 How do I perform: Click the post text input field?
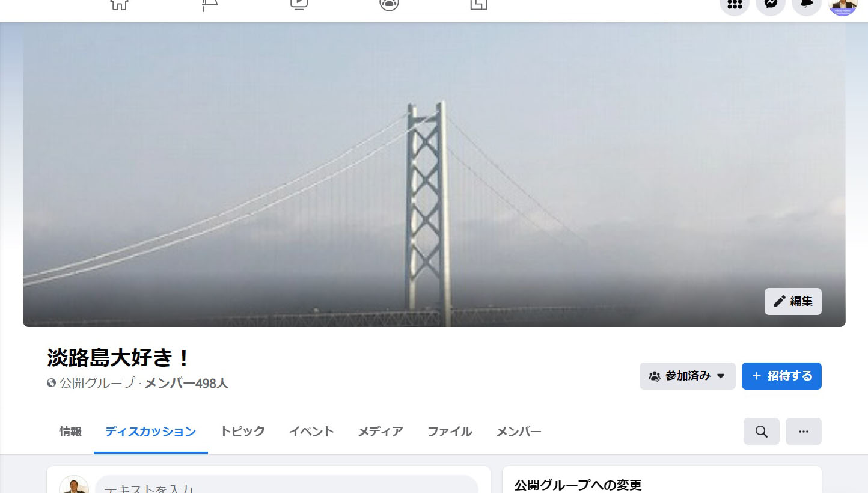287,486
